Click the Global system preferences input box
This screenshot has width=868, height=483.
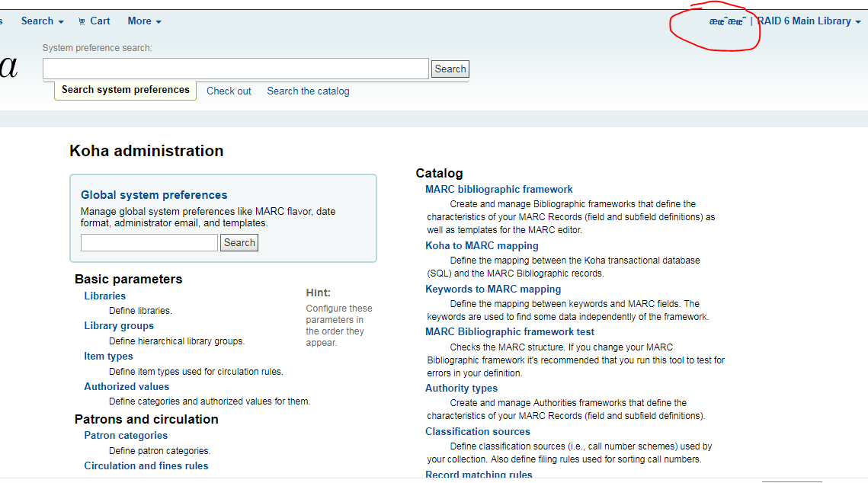[149, 243]
